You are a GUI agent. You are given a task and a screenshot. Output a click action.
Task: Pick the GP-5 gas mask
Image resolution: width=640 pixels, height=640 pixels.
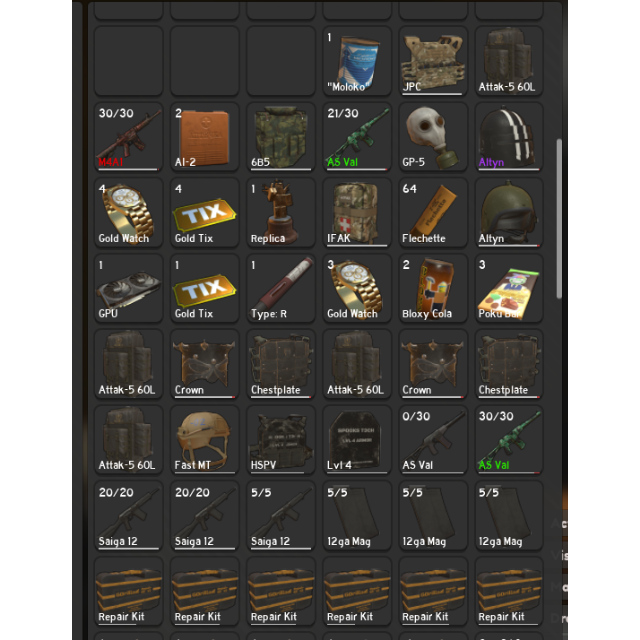pyautogui.click(x=433, y=137)
